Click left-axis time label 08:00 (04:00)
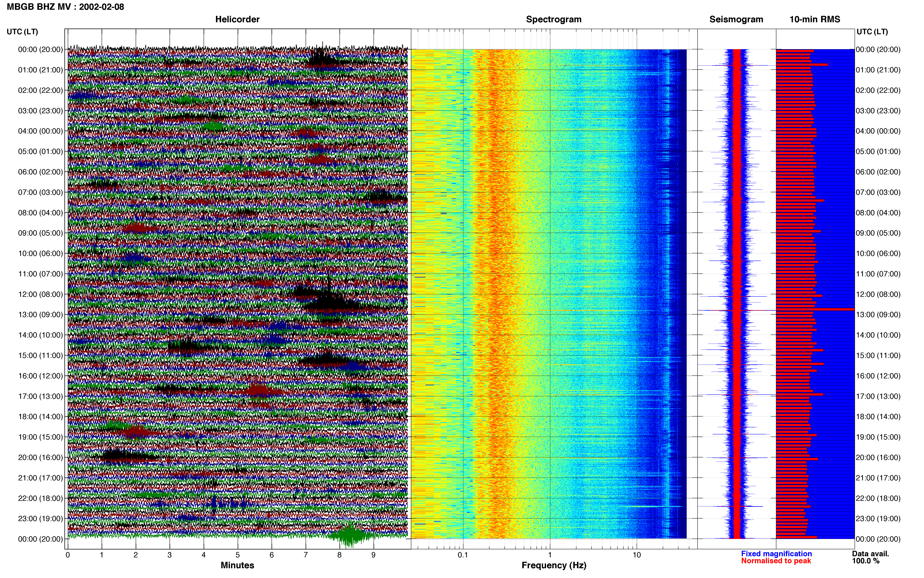 pos(41,213)
